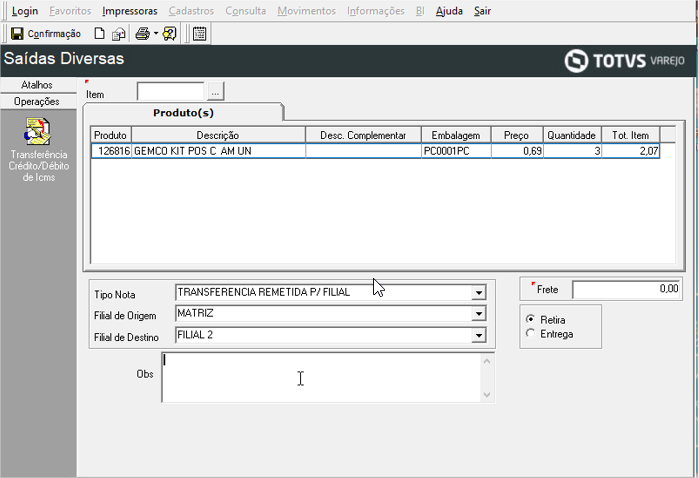Expand the Filial de Destino dropdown
Image resolution: width=699 pixels, height=478 pixels.
click(x=478, y=335)
